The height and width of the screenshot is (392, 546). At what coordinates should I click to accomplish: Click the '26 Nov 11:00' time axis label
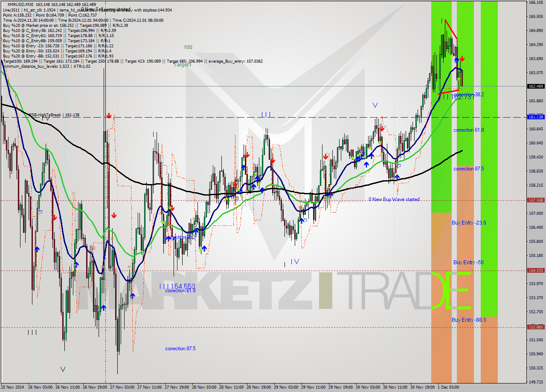[x=68, y=387]
